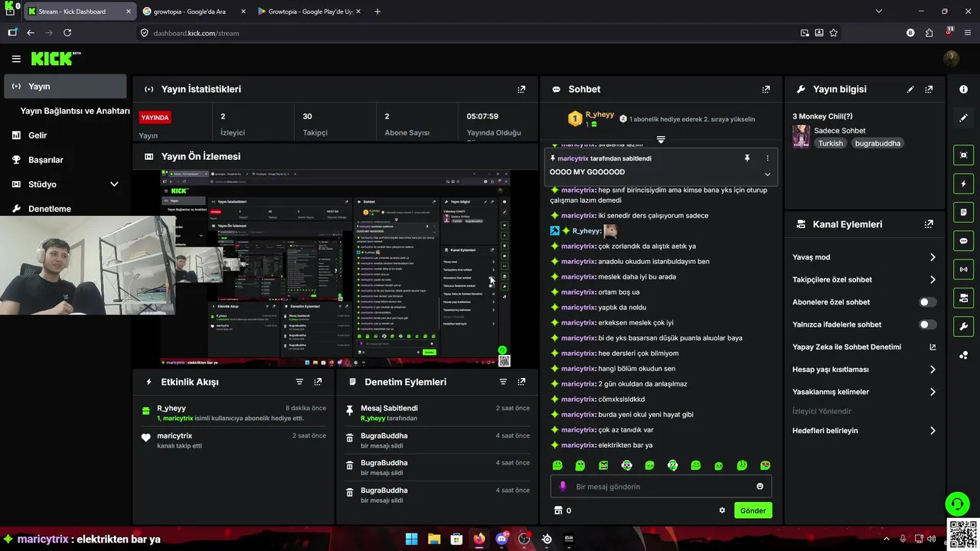Open maricytrix profile in Etkinlik Akışı

(174, 435)
